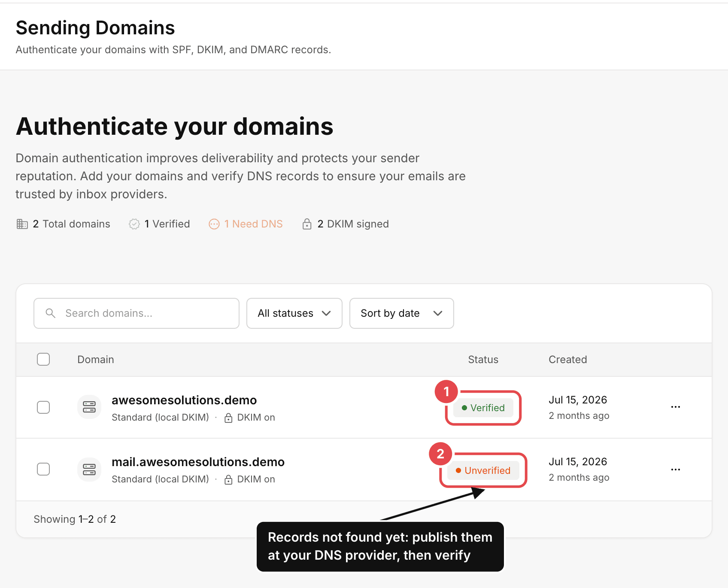Open the awesomesolutions.demo domain name
The height and width of the screenshot is (588, 728).
click(184, 400)
